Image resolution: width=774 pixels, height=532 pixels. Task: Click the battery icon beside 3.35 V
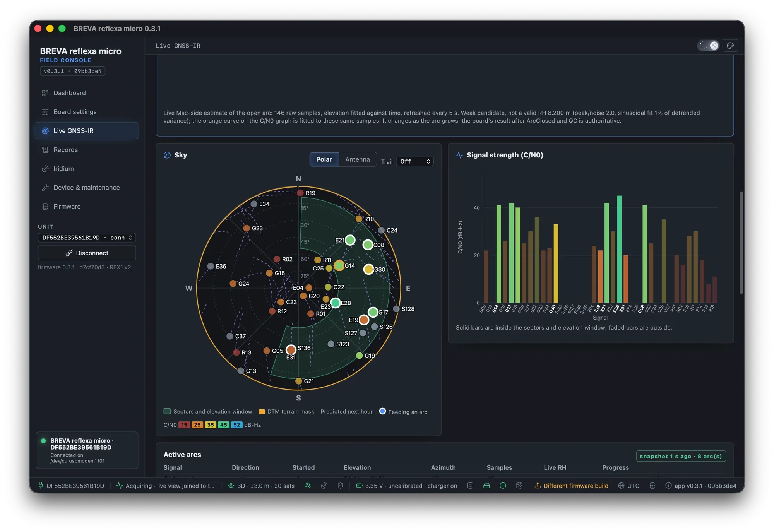click(x=359, y=486)
